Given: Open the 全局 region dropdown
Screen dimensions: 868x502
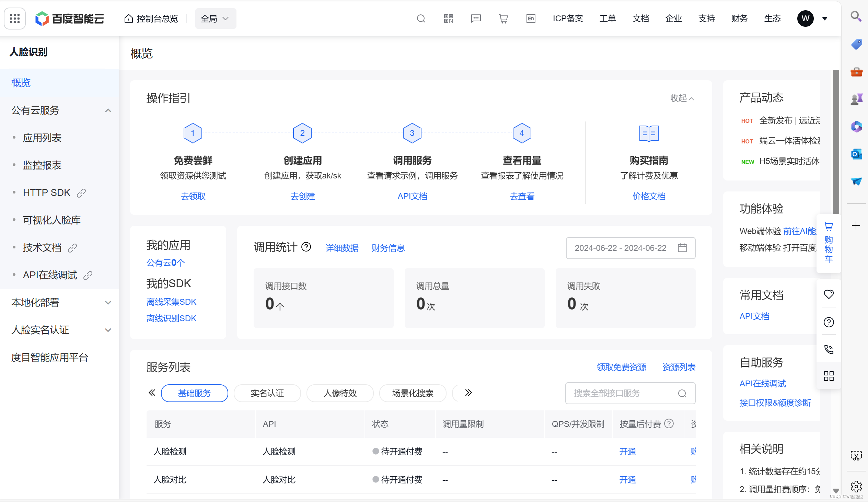Looking at the screenshot, I should tap(216, 19).
